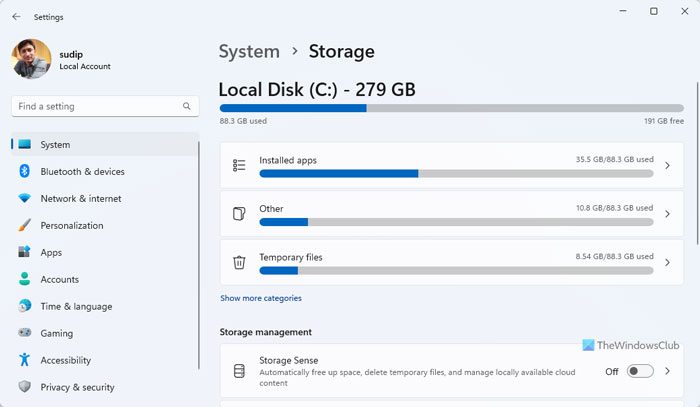Open Accounts settings page
700x407 pixels.
pyautogui.click(x=60, y=279)
